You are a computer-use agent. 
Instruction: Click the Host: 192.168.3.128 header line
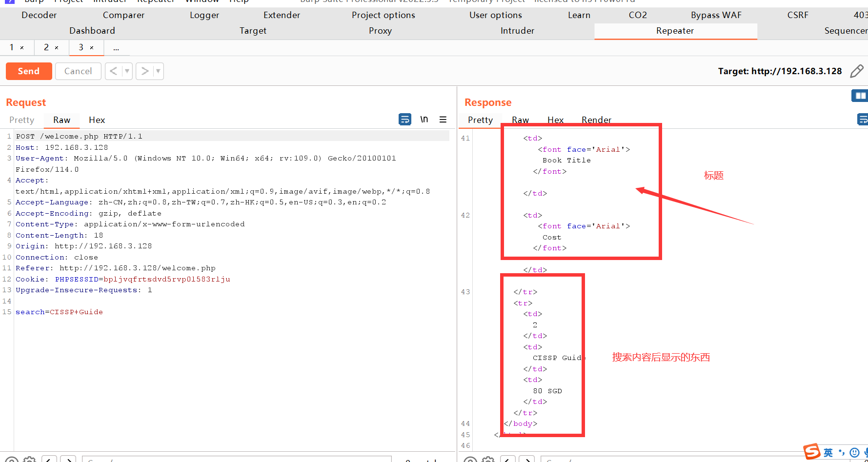(x=62, y=147)
